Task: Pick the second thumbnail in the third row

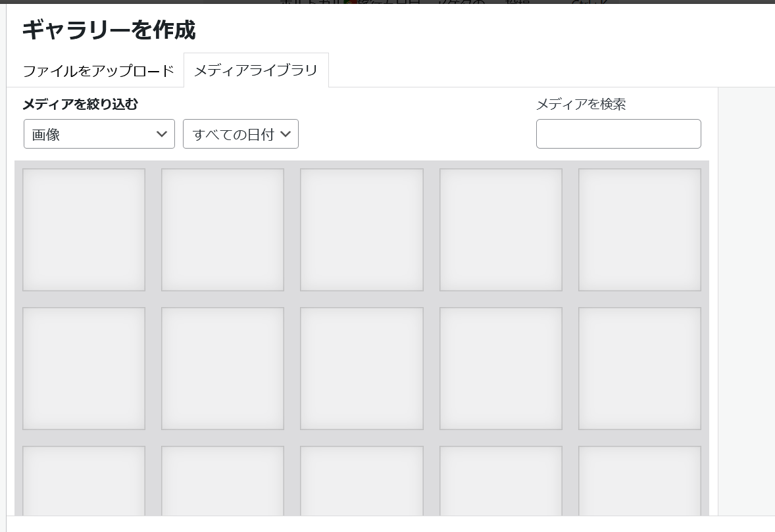Action: [222, 481]
